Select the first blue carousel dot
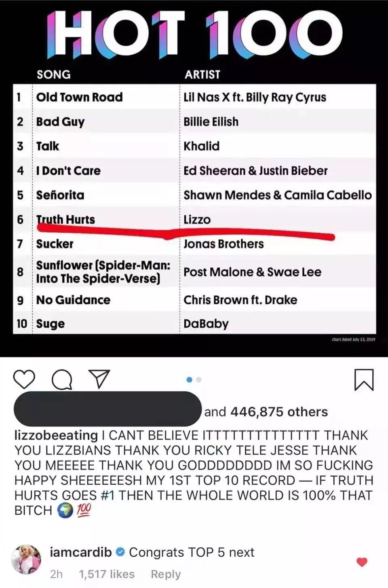This screenshot has height=588, width=388. point(189,380)
